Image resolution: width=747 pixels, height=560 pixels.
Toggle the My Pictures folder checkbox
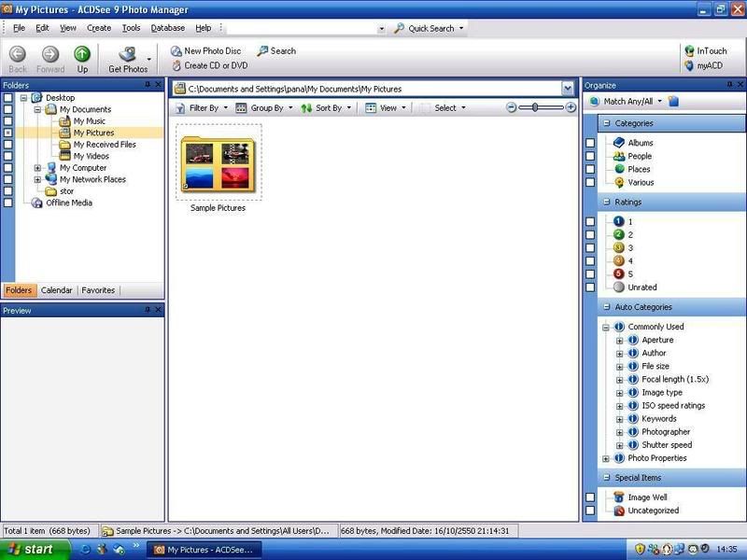[8, 133]
